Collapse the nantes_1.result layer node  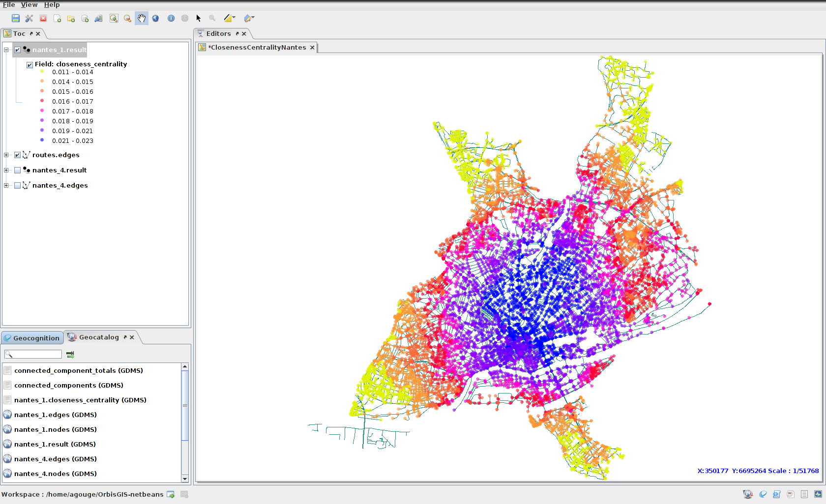6,50
